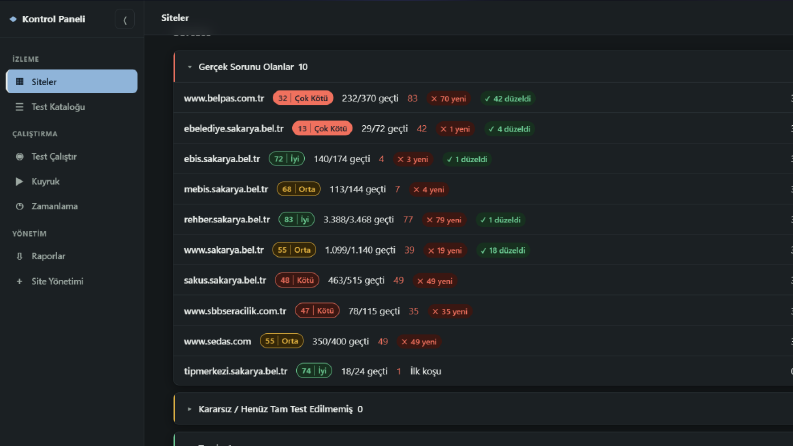Open the rehber.sakarya.bel.tr site row
The width and height of the screenshot is (793, 446).
click(x=483, y=219)
